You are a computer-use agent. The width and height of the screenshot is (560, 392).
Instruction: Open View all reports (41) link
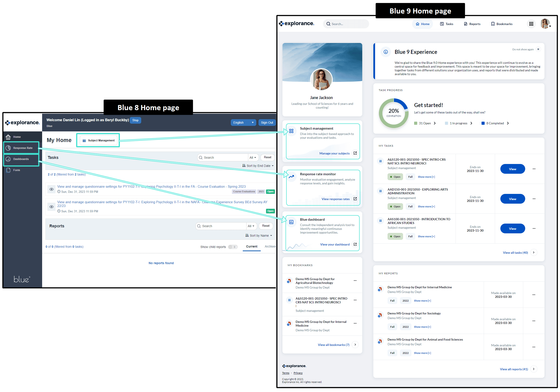[514, 369]
